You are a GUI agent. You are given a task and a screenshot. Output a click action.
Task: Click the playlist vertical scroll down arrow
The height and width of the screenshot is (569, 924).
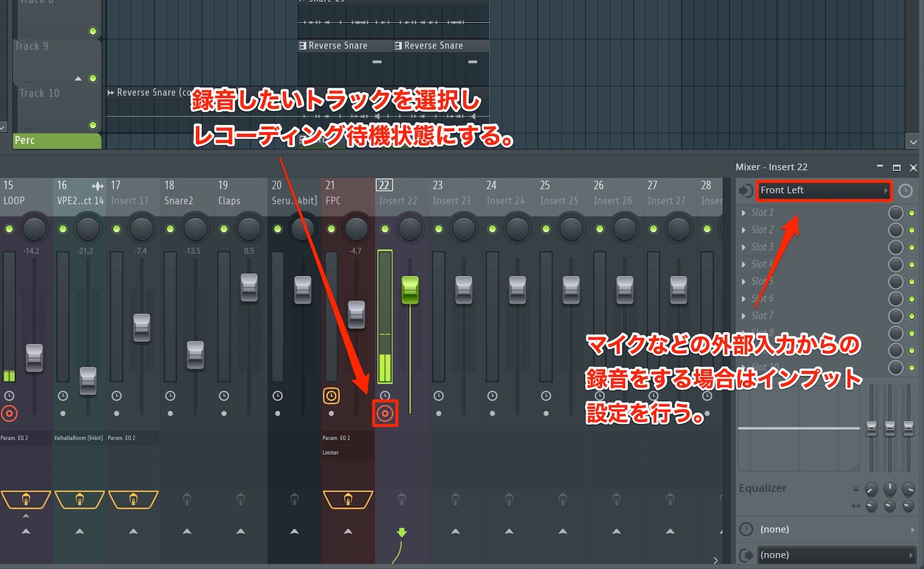point(913,142)
